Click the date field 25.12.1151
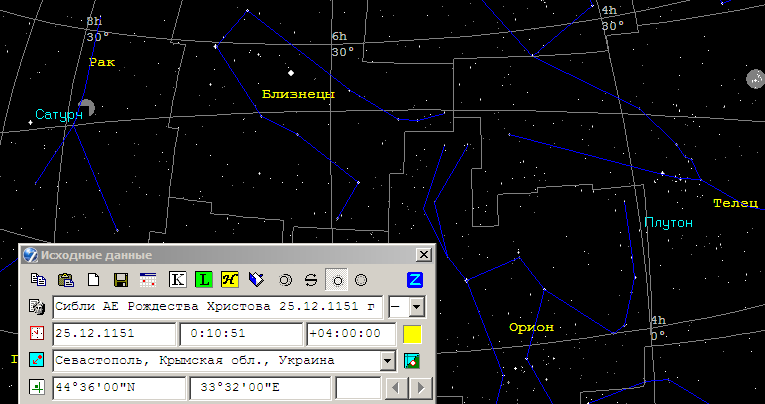Viewport: 765px width, 404px height. click(x=114, y=334)
